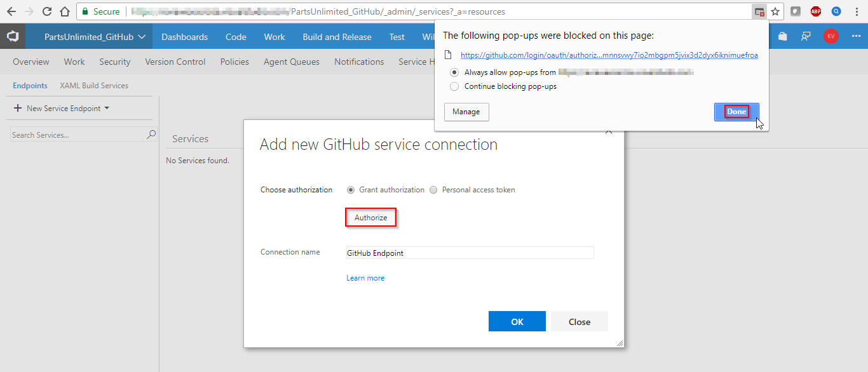Confirm the dialog with OK
Viewport: 868px width, 372px height.
(x=517, y=322)
